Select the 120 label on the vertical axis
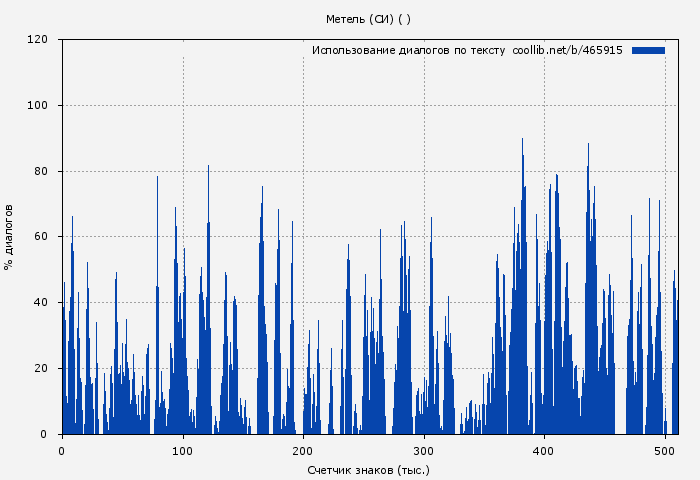This screenshot has height=480, width=700. pos(38,40)
